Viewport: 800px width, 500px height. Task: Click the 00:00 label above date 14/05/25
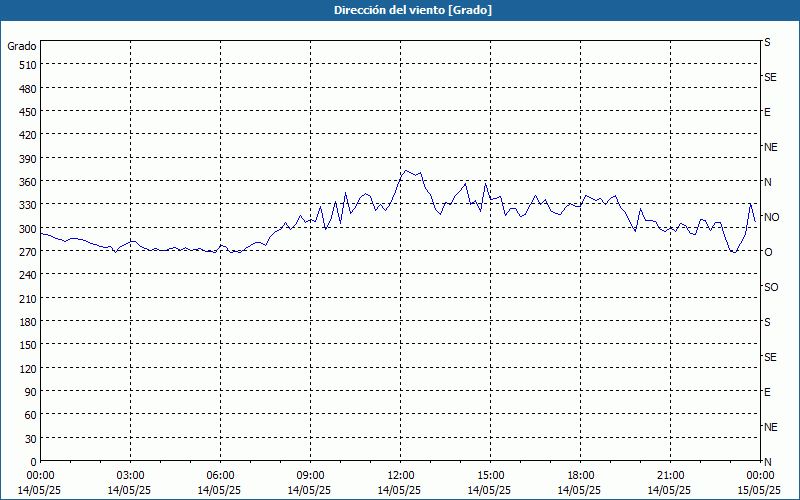40,476
